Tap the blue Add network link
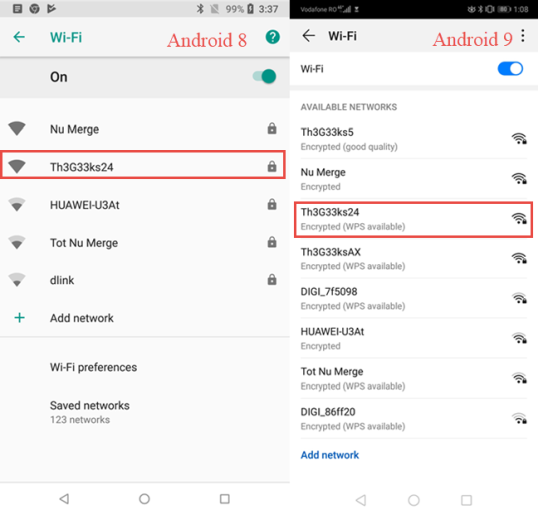 click(x=330, y=455)
